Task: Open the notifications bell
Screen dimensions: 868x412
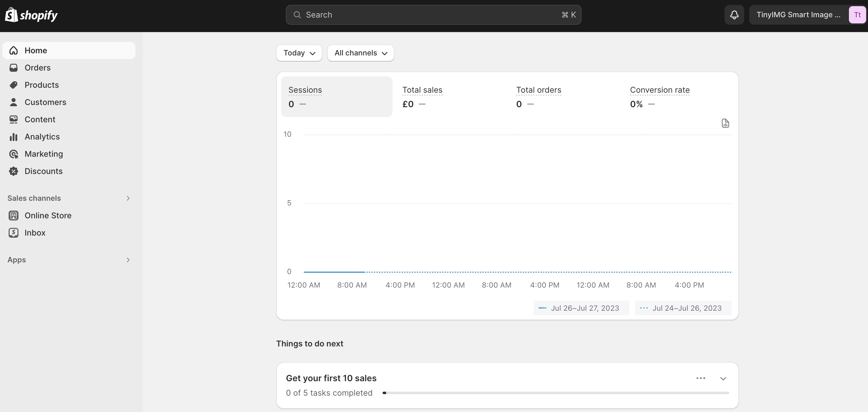Action: coord(734,15)
